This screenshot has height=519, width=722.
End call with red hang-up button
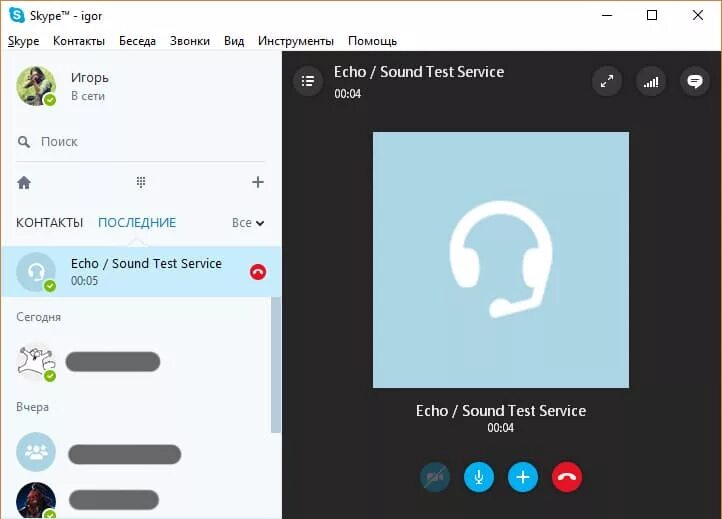click(x=567, y=477)
